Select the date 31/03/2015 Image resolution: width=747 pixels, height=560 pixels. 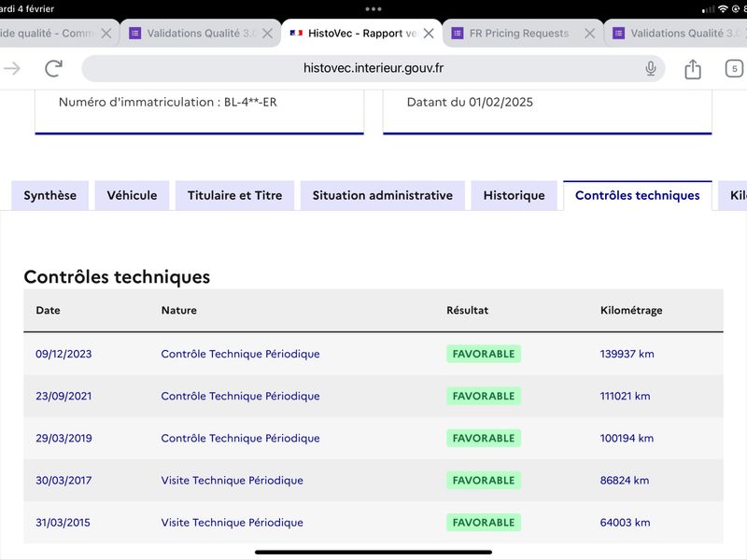pyautogui.click(x=63, y=523)
